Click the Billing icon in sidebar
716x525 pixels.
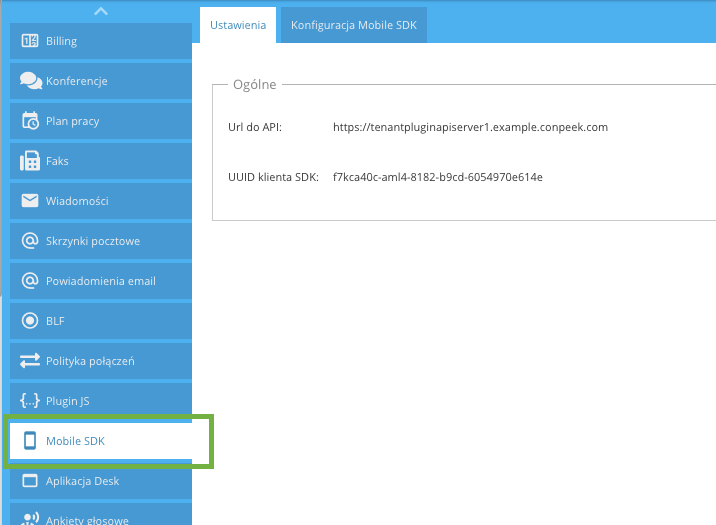(30, 41)
